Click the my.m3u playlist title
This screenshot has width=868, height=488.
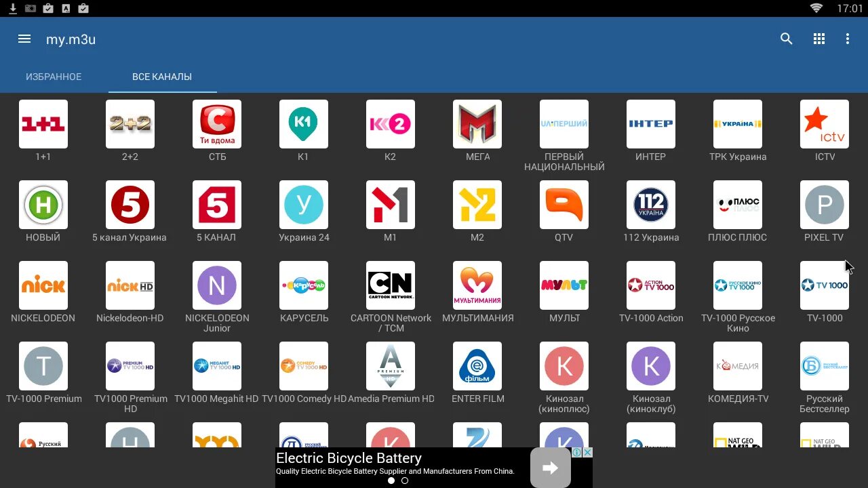(71, 39)
